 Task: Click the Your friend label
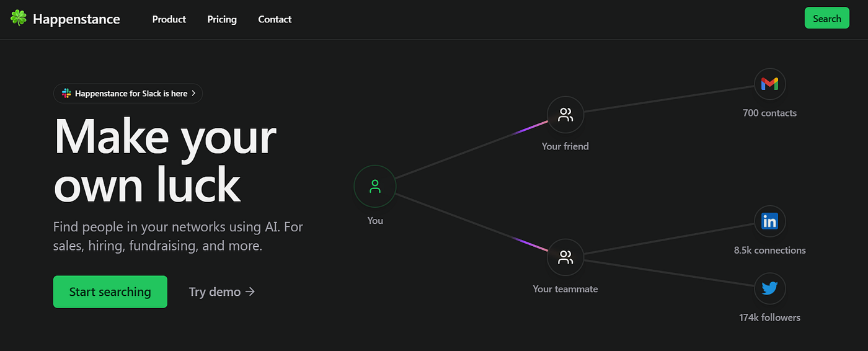point(565,146)
